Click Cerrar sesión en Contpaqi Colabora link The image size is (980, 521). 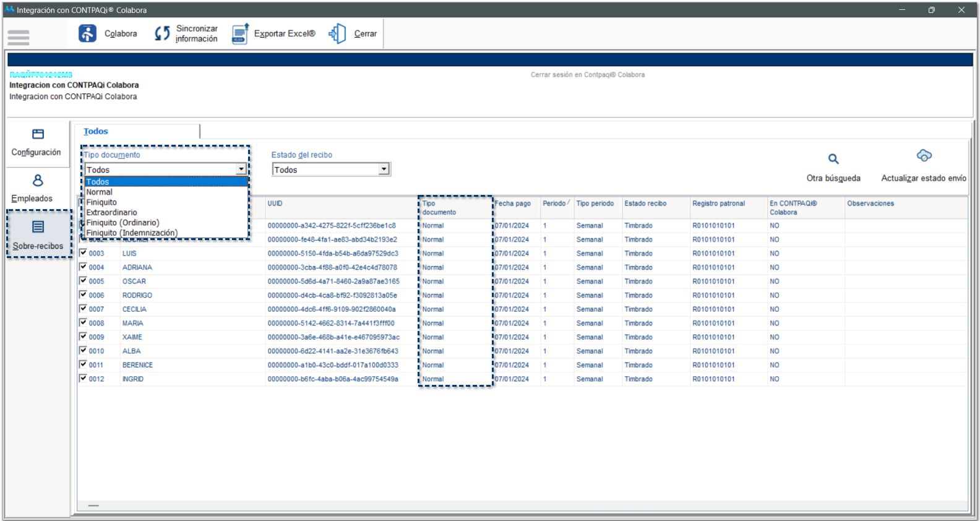(587, 75)
